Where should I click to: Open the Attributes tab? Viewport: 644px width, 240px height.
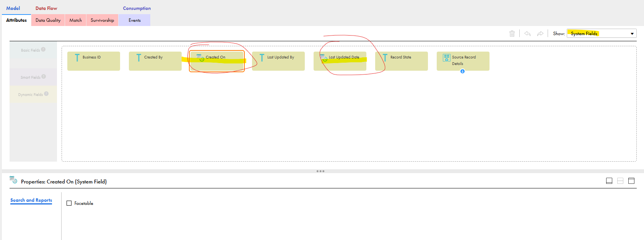pos(16,20)
